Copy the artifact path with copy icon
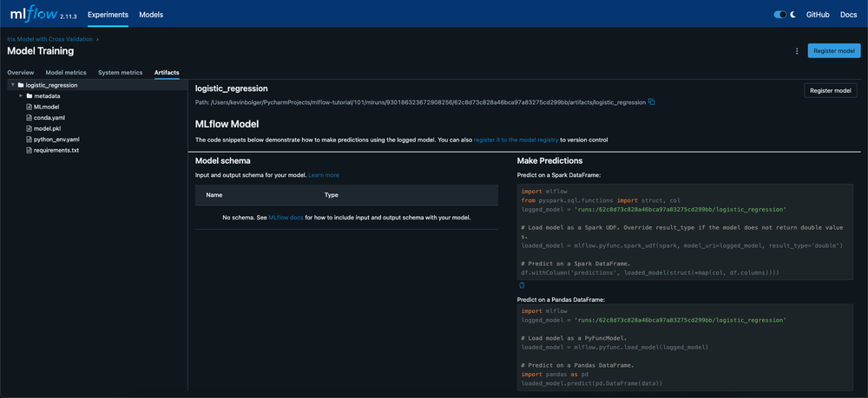 click(x=652, y=101)
